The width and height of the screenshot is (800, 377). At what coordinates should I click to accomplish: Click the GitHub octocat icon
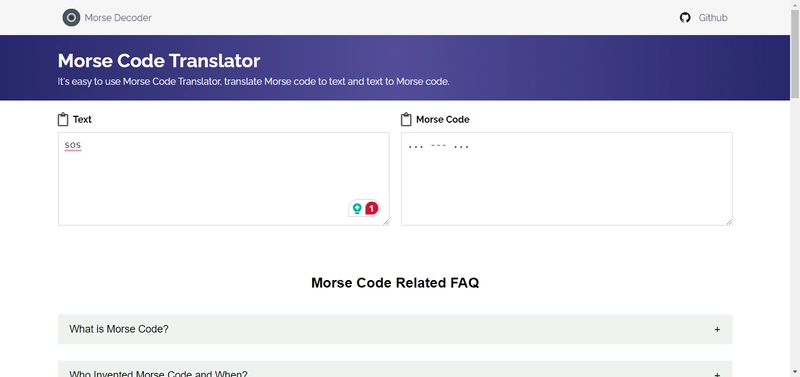tap(685, 18)
